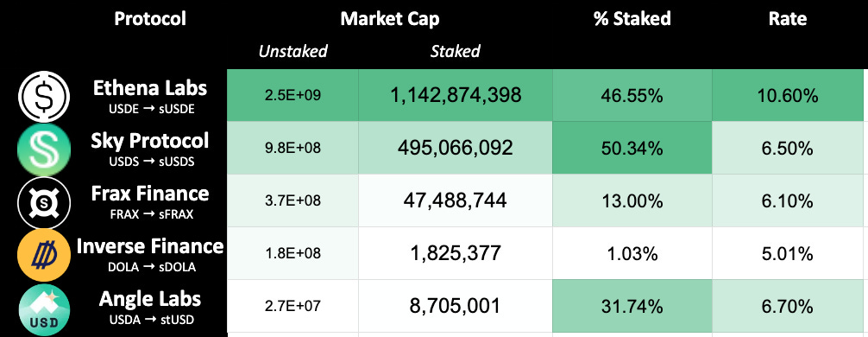The width and height of the screenshot is (868, 337).
Task: Select the Ethena Labs protocol name
Action: 150,88
